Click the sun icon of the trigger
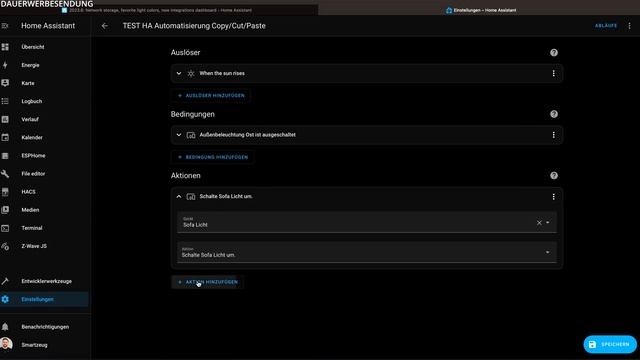The image size is (640, 360). coord(191,73)
